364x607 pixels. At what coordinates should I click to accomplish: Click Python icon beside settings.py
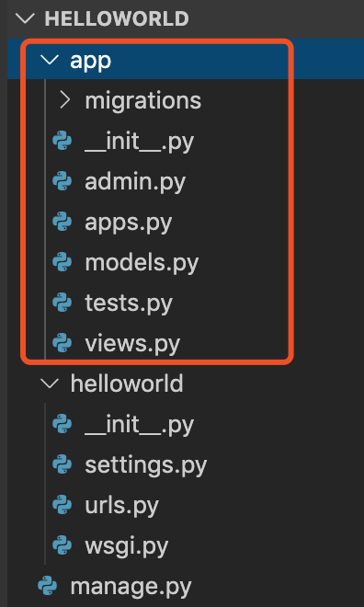click(63, 464)
